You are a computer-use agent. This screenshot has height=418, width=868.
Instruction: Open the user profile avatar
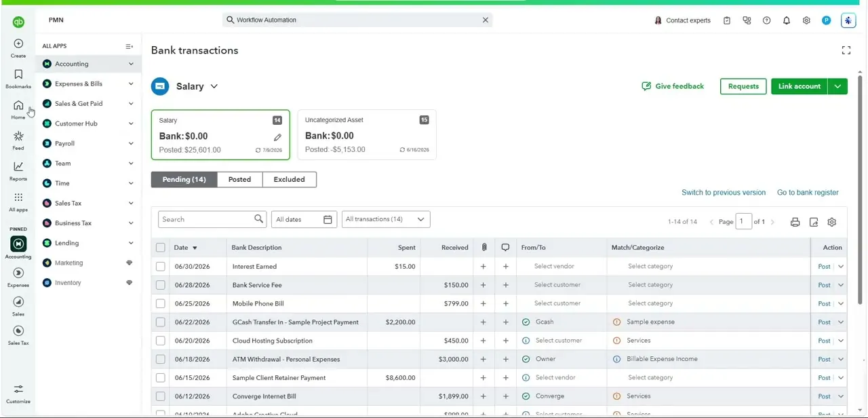click(827, 20)
